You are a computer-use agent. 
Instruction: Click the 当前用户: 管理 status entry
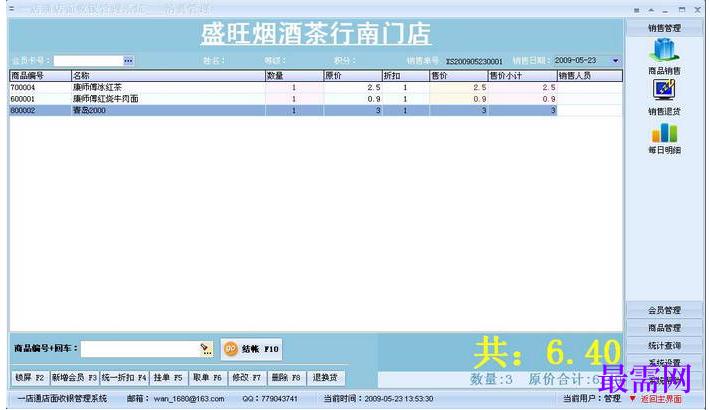click(591, 399)
